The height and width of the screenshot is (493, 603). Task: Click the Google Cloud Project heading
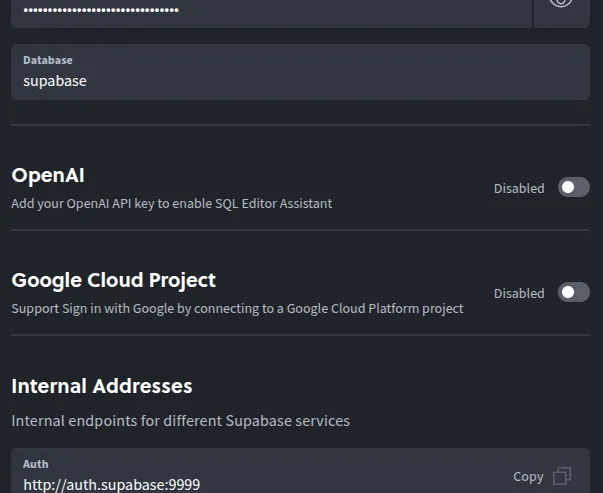[x=113, y=280]
